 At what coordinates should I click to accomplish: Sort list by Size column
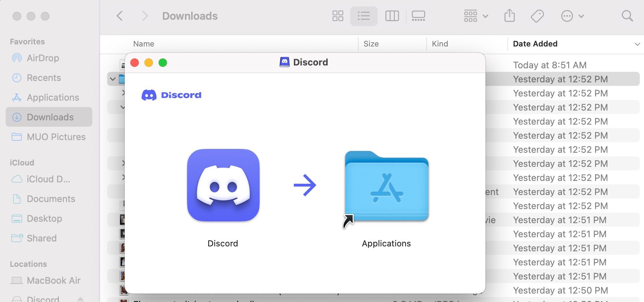[x=371, y=44]
